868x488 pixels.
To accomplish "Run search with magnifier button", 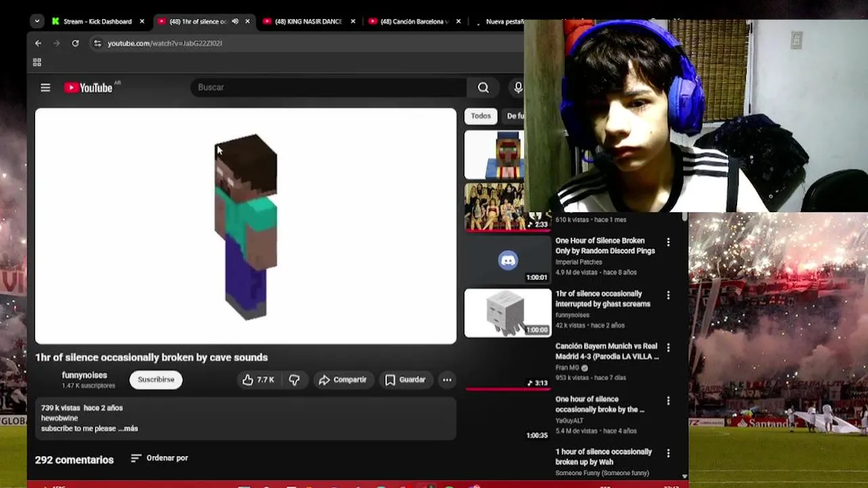I will point(483,87).
